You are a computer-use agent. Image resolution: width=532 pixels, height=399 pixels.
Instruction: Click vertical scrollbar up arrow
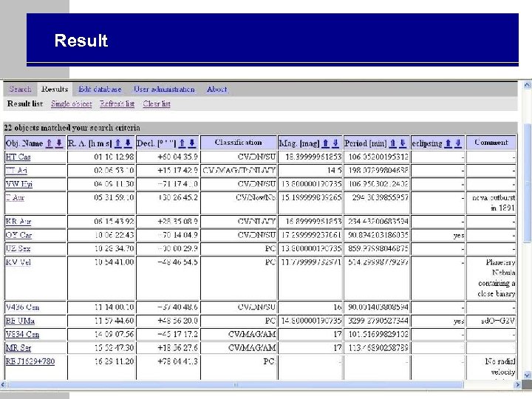point(527,85)
